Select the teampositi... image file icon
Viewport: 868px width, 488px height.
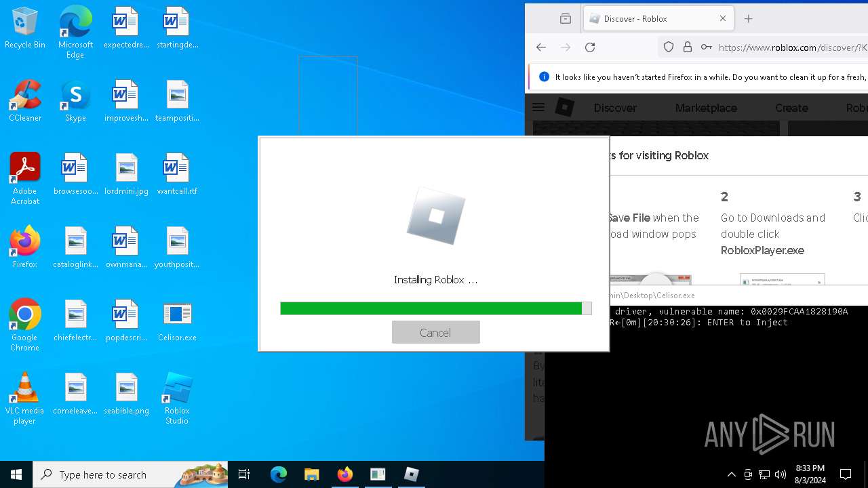point(177,101)
